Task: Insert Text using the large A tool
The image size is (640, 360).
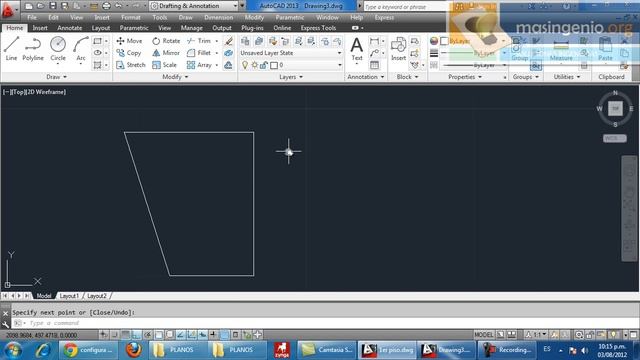Action: [x=357, y=49]
